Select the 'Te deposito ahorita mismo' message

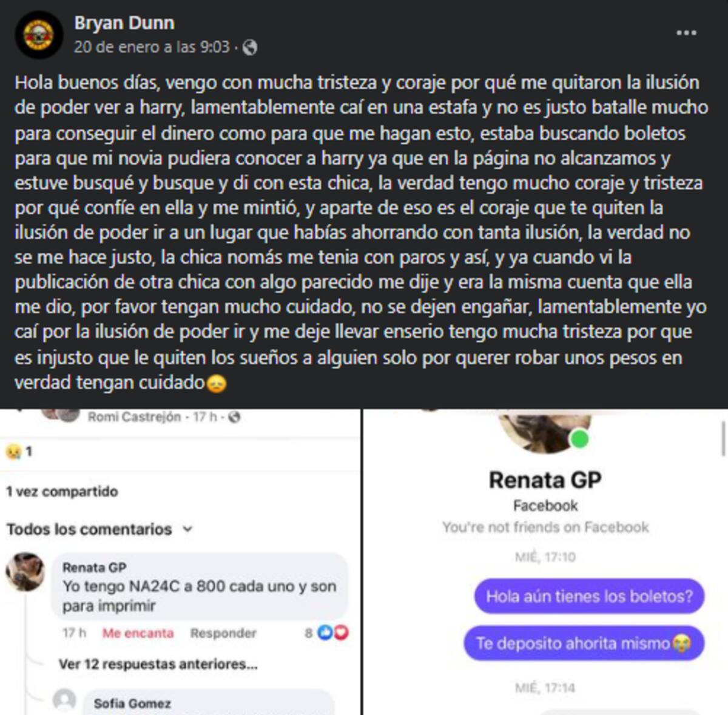pos(584,643)
